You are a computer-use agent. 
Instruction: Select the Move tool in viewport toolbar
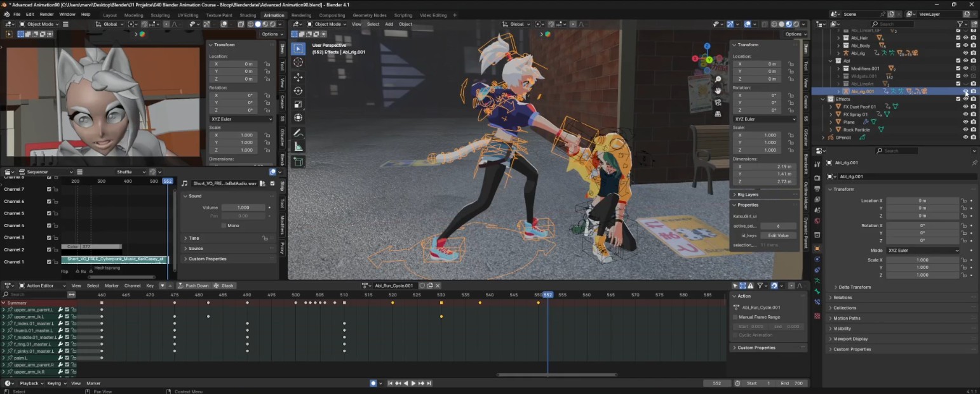coord(299,76)
